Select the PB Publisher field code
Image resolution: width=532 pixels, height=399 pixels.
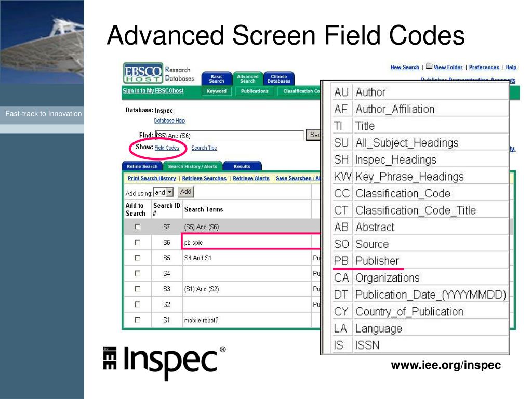tap(421, 261)
